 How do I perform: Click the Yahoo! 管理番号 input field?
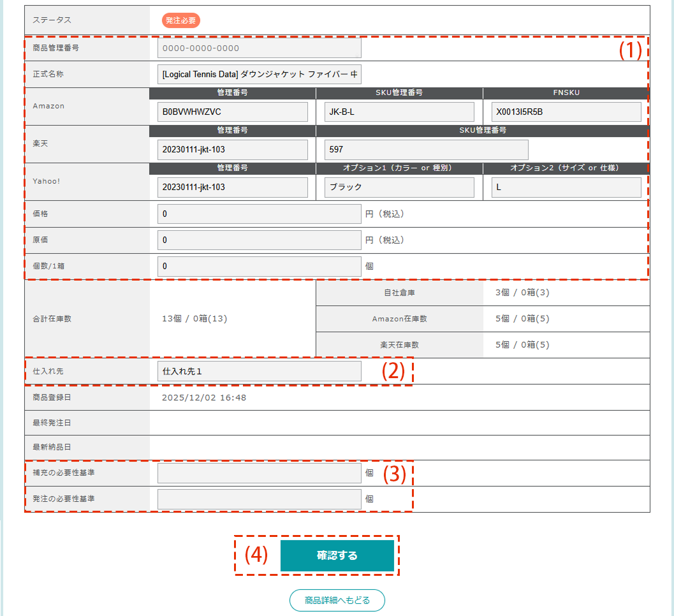pos(232,187)
